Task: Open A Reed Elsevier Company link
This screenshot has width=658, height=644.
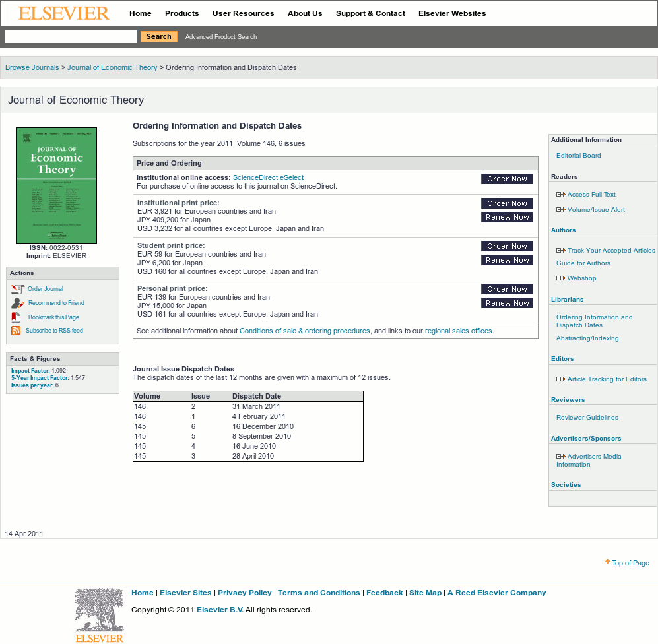Action: click(x=497, y=593)
